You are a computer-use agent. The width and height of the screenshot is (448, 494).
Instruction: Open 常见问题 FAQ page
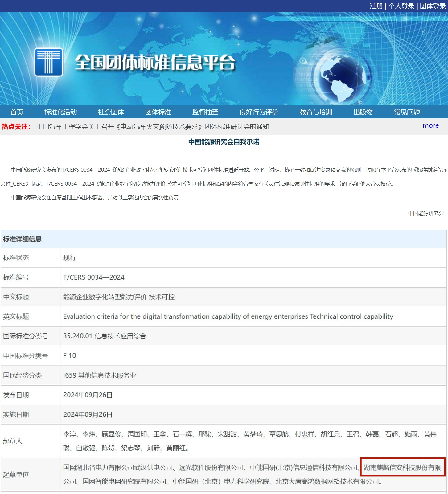click(x=407, y=112)
